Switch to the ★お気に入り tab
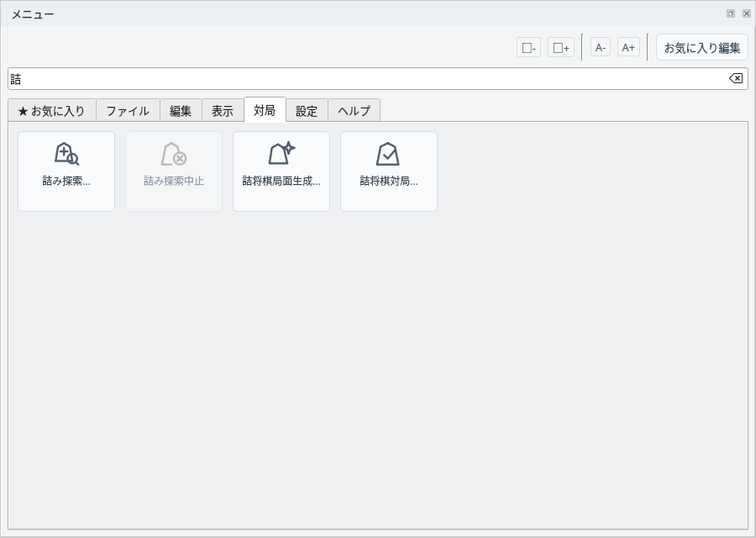This screenshot has width=756, height=538. [51, 110]
